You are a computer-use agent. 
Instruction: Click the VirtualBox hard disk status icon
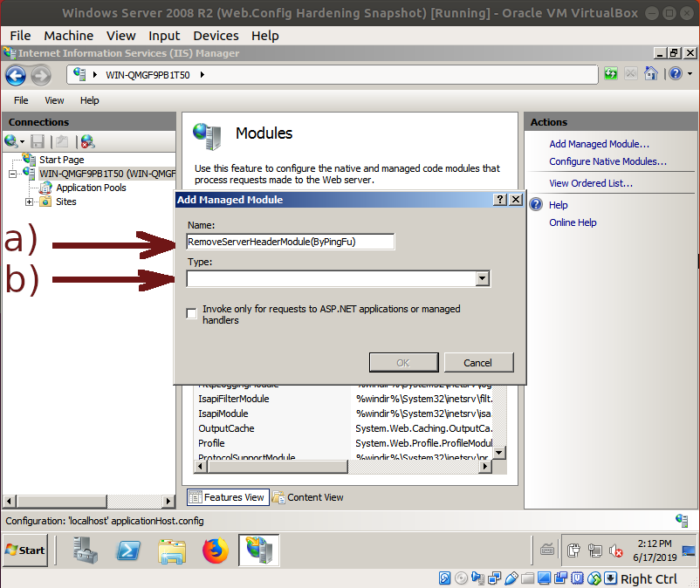444,578
